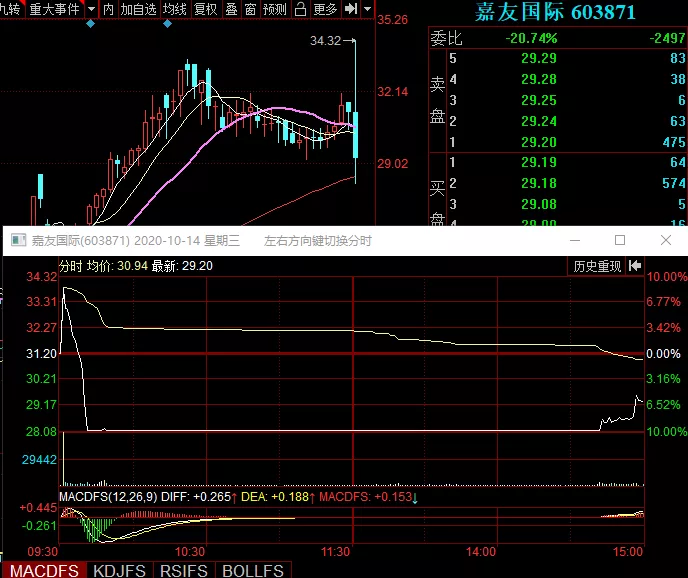This screenshot has height=578, width=688.
Task: Switch to the MACDFS indicator tab
Action: point(44,571)
